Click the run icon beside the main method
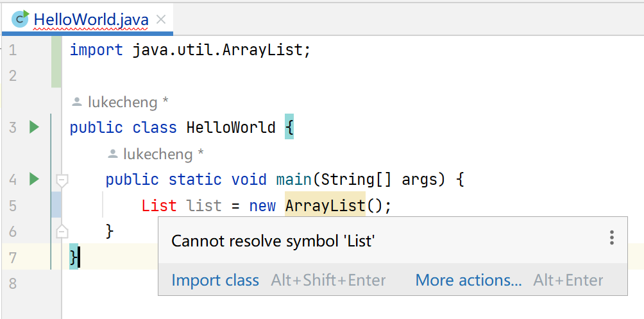Image resolution: width=644 pixels, height=319 pixels. click(x=34, y=179)
